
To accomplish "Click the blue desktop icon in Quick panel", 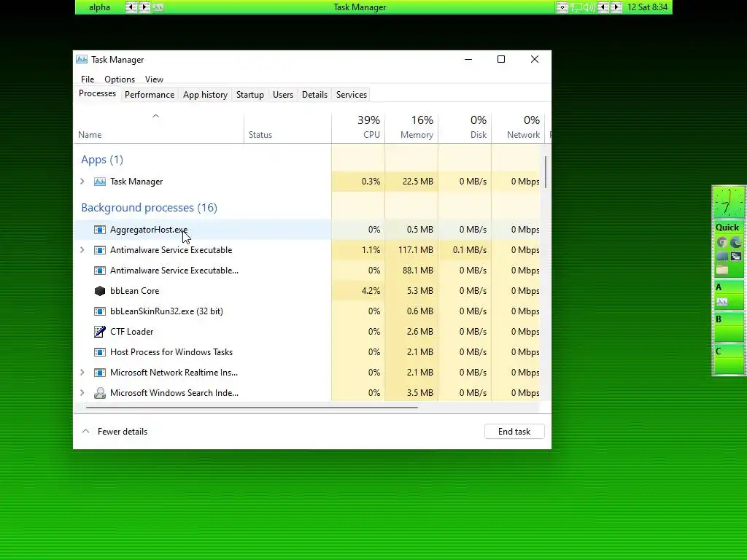I will click(721, 256).
